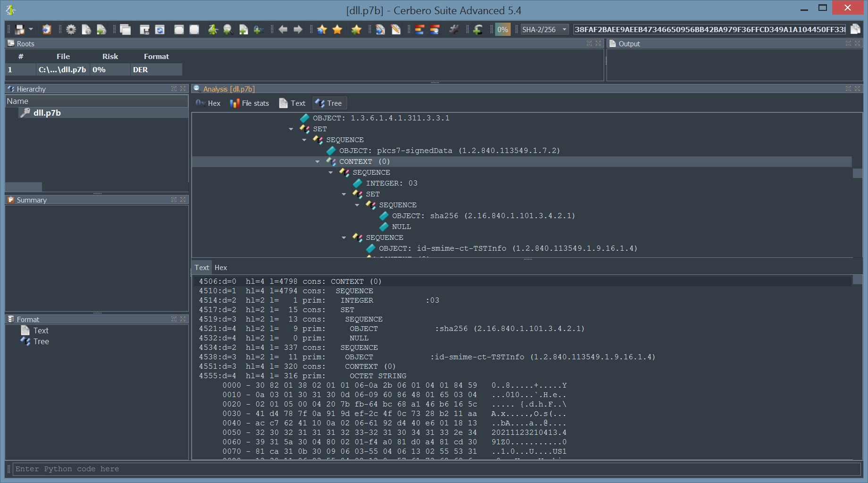Screen dimensions: 868x483
Task: Click the 0% risk indicator in toolbar
Action: click(x=503, y=30)
